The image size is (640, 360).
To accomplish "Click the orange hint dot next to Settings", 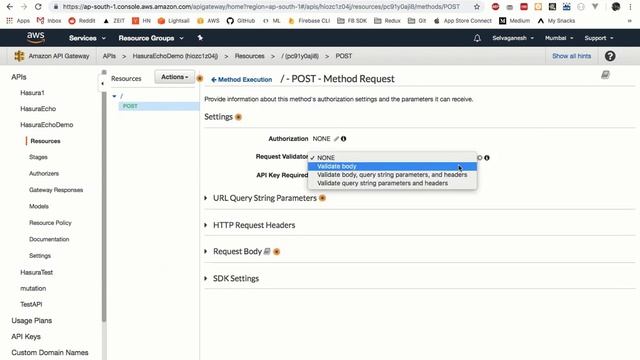I will (x=238, y=117).
